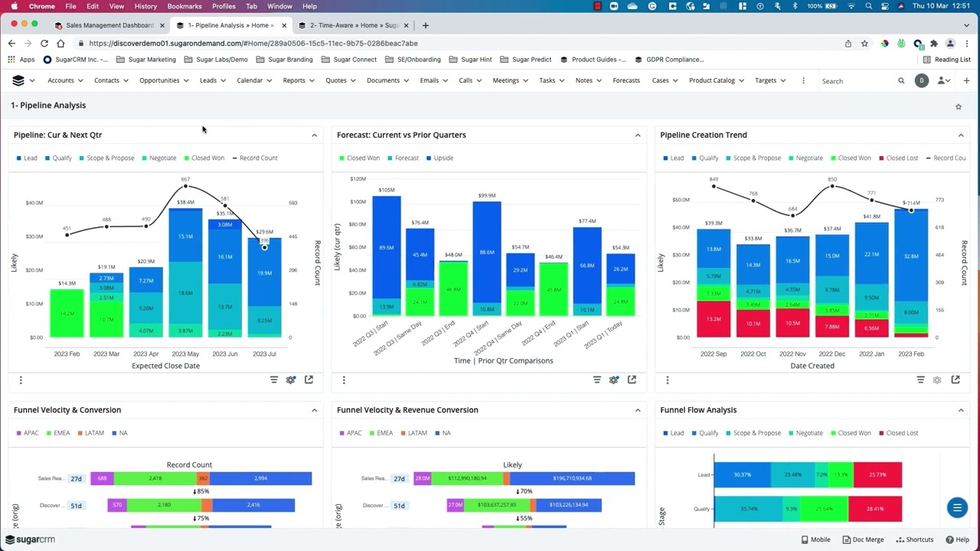Viewport: 980px width, 551px height.
Task: Open Forecast chart in external window icon
Action: click(632, 380)
